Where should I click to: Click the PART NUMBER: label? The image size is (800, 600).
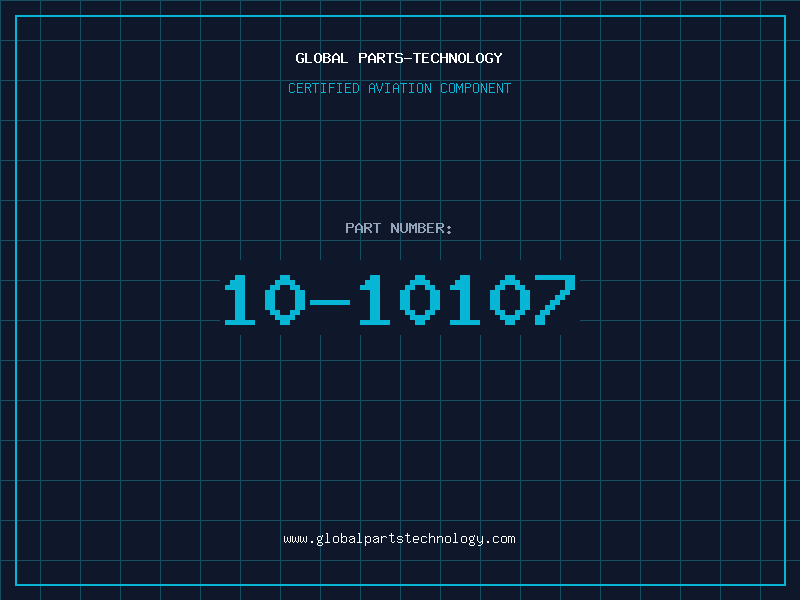(x=399, y=228)
